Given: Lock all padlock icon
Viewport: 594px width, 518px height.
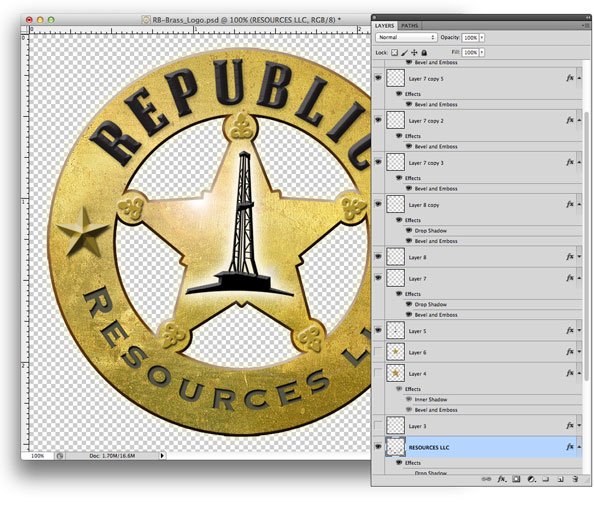Looking at the screenshot, I should pyautogui.click(x=424, y=53).
